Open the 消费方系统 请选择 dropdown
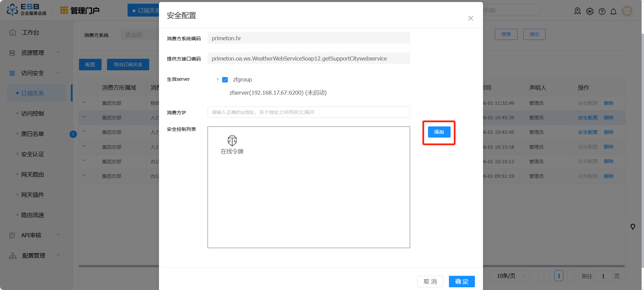This screenshot has width=644, height=290. [x=140, y=35]
